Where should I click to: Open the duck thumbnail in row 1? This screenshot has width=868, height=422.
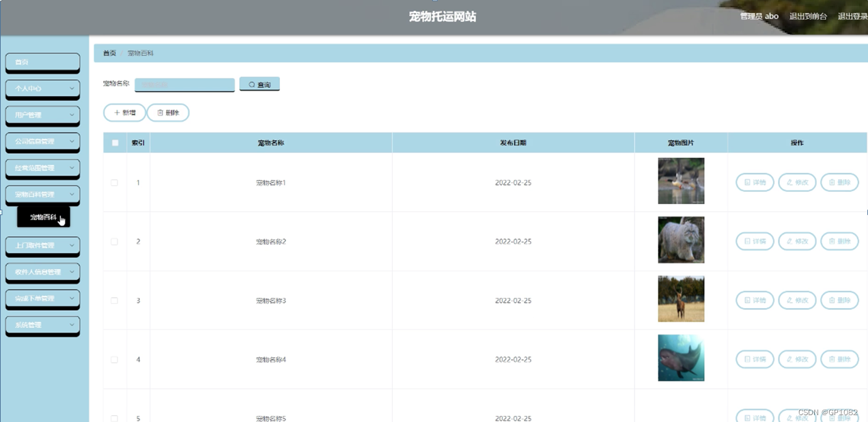(681, 181)
